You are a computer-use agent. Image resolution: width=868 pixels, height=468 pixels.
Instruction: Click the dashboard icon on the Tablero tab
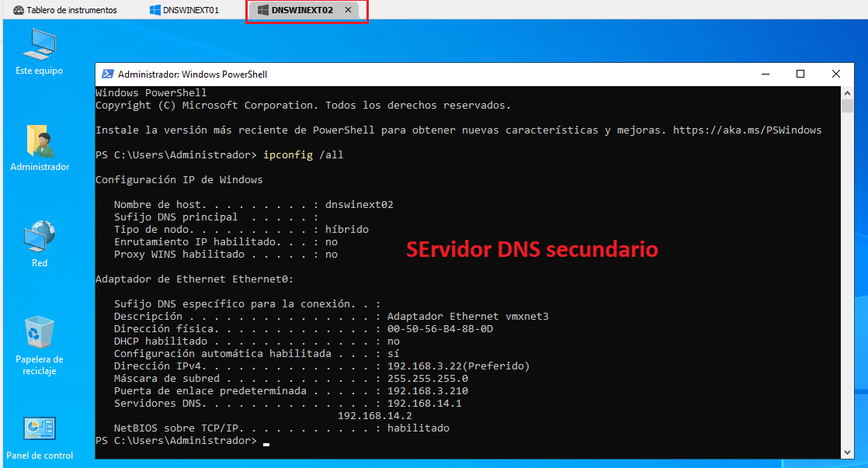pos(17,10)
